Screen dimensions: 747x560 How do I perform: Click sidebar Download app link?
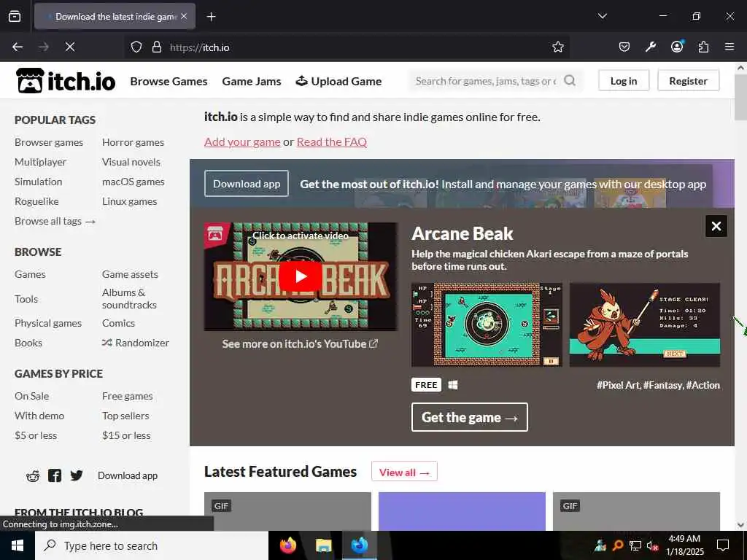[x=128, y=475]
